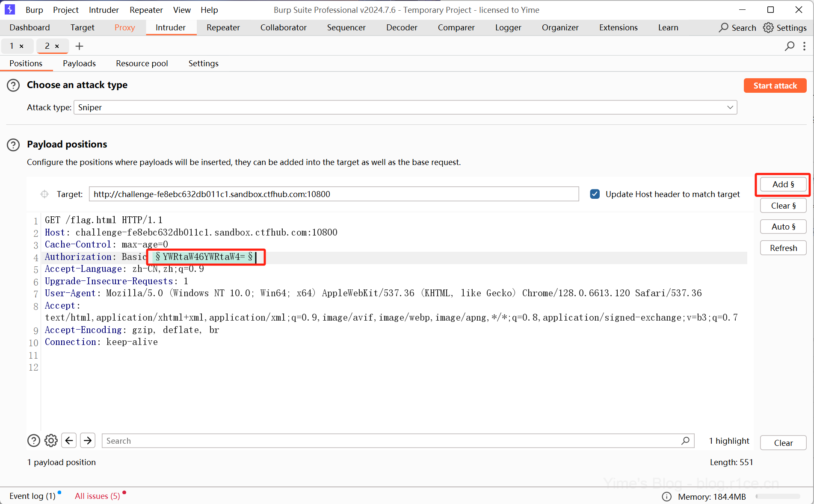The width and height of the screenshot is (814, 504).
Task: Click the target crosshair icon
Action: point(44,194)
